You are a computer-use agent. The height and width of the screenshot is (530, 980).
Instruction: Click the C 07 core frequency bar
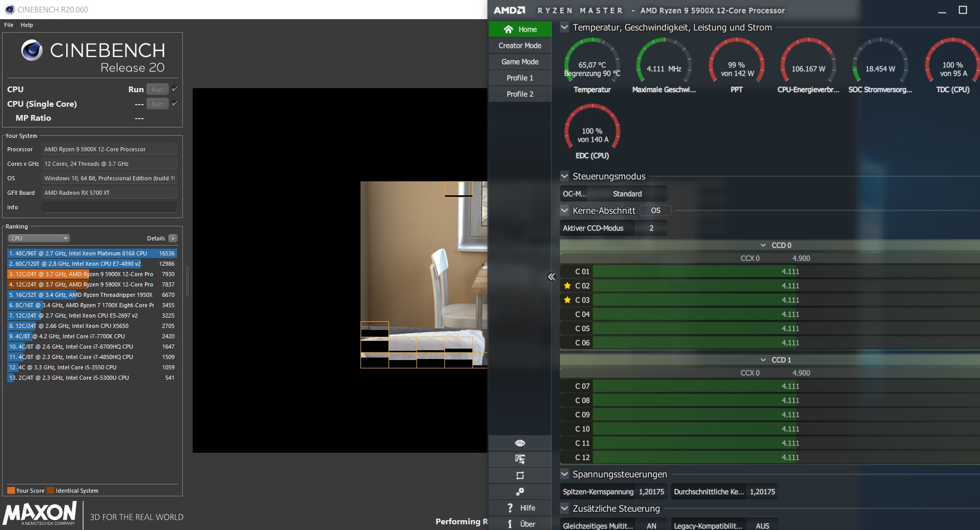[786, 386]
